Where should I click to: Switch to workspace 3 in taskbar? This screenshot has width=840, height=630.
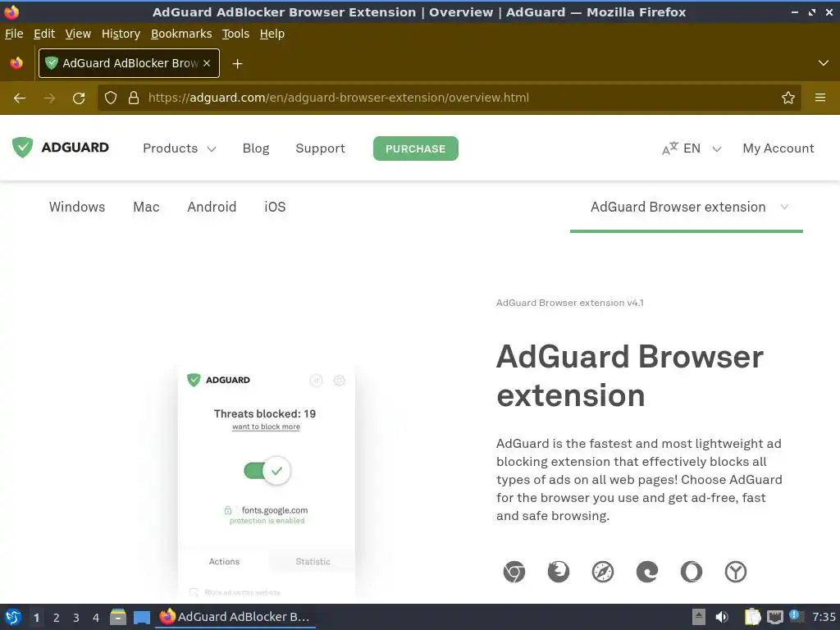click(76, 617)
